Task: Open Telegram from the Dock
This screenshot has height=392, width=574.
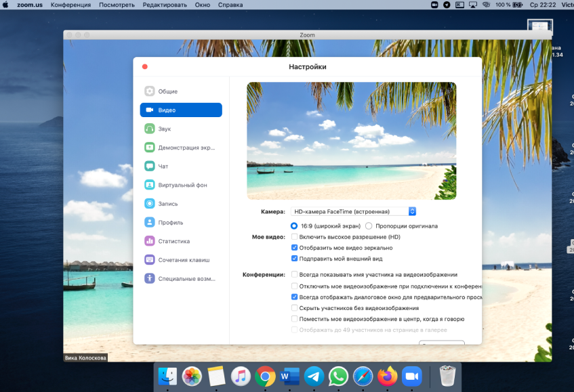Action: point(314,376)
